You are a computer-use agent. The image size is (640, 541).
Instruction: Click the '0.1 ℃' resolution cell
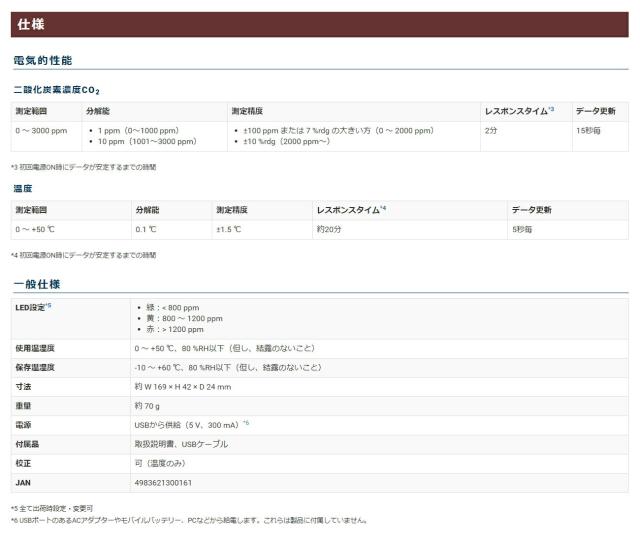146,229
